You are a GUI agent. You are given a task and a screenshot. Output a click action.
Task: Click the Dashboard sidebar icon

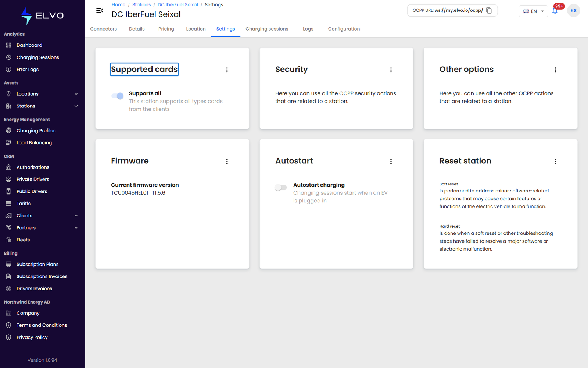click(x=8, y=45)
